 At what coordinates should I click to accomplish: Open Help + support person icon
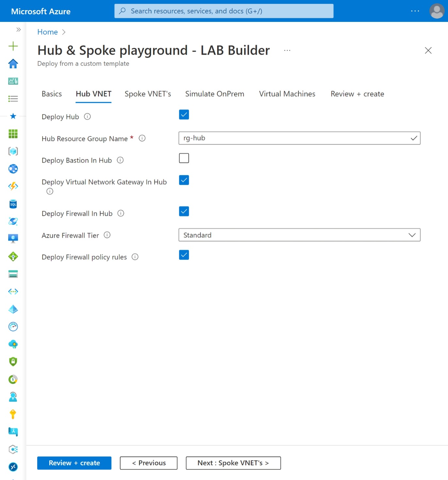click(13, 397)
